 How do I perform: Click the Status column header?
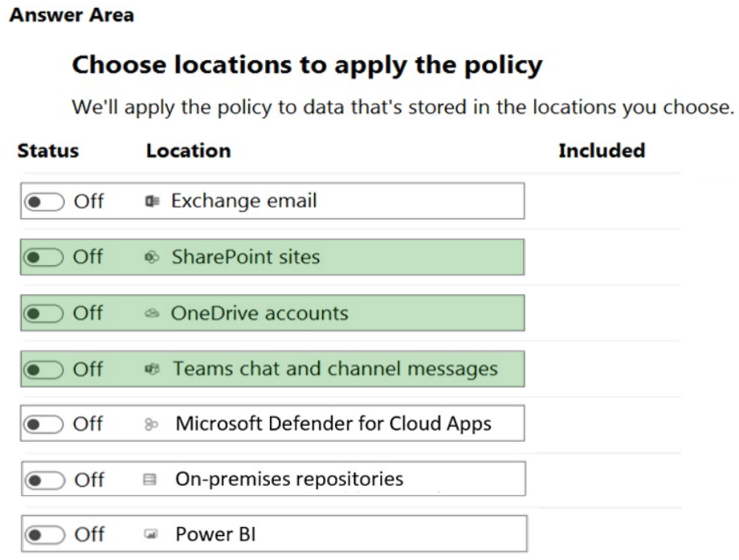pos(48,151)
